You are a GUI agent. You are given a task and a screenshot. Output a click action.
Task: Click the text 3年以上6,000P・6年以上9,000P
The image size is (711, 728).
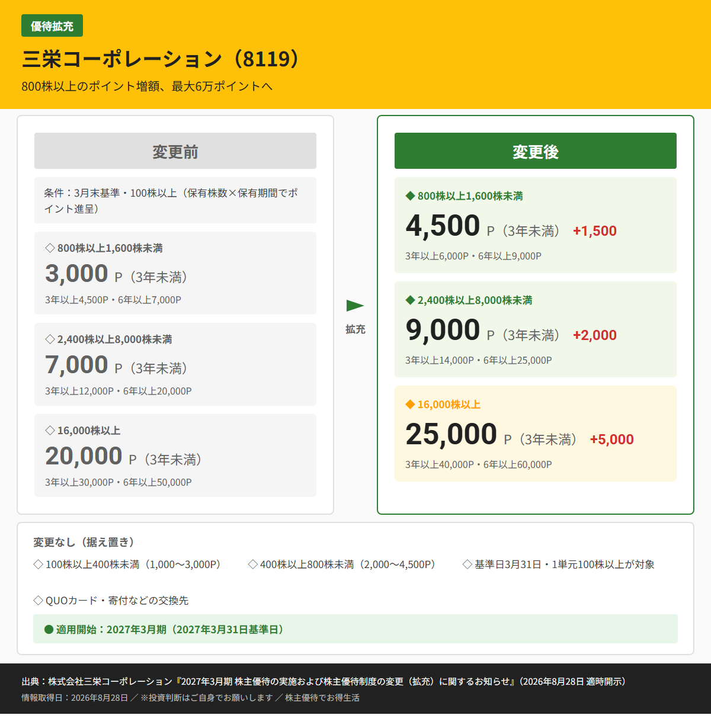(473, 256)
